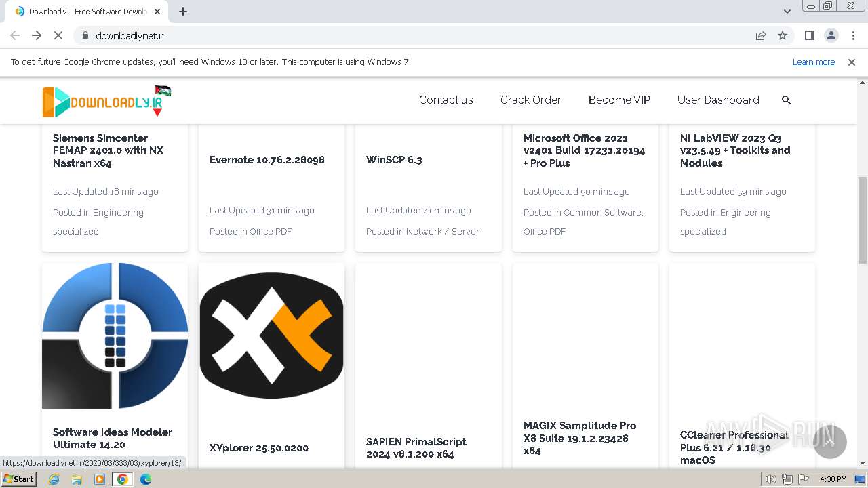Open Evernote 10.76.2.28098 post
868x488 pixels.
tap(267, 160)
